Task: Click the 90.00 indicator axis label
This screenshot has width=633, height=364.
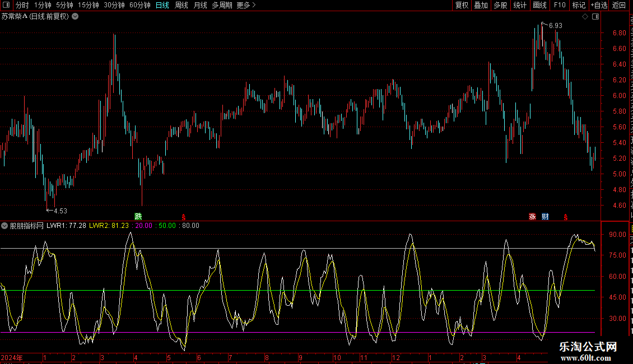Action: click(x=618, y=235)
